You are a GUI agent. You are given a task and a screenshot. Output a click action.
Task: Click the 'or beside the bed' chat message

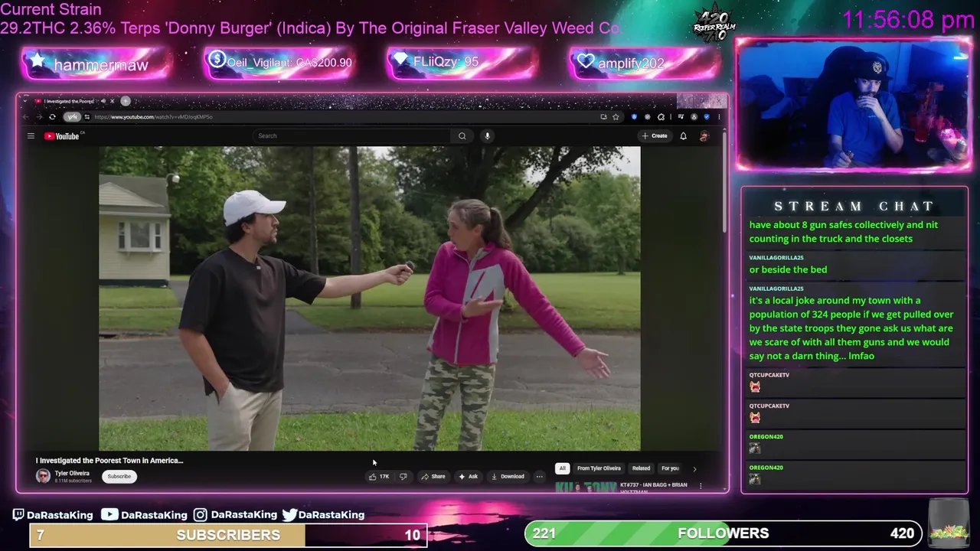point(788,269)
